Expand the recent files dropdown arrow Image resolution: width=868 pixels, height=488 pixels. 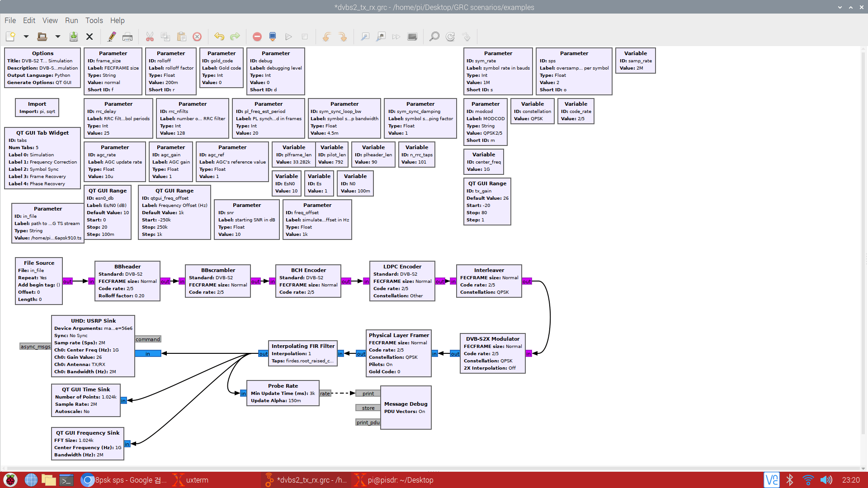57,37
